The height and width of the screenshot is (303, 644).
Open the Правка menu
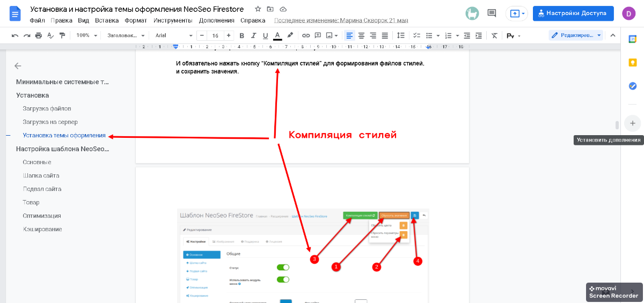61,20
